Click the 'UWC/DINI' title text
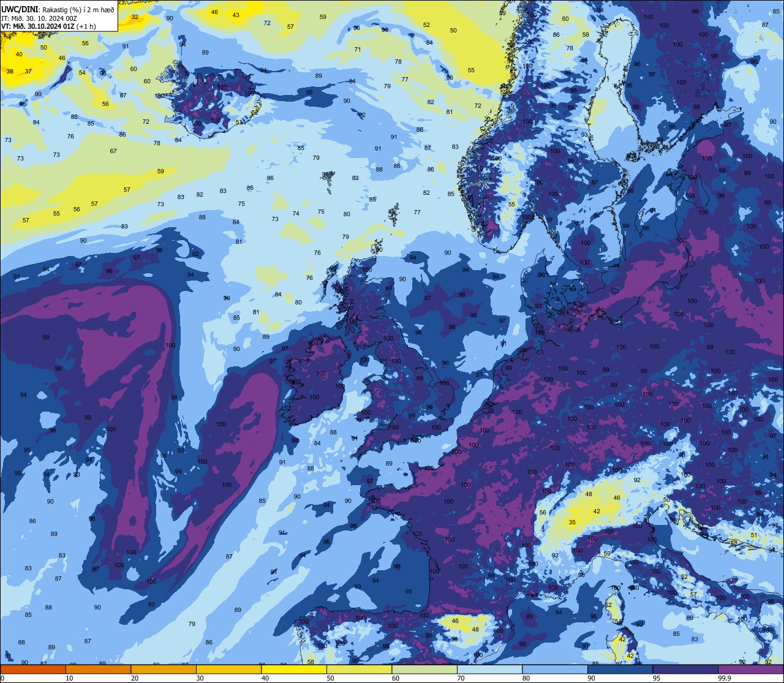Viewport: 784px width, 683px height. (x=20, y=9)
